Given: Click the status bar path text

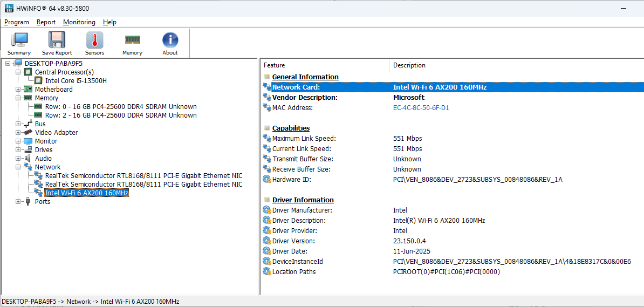Looking at the screenshot, I should (x=91, y=301).
